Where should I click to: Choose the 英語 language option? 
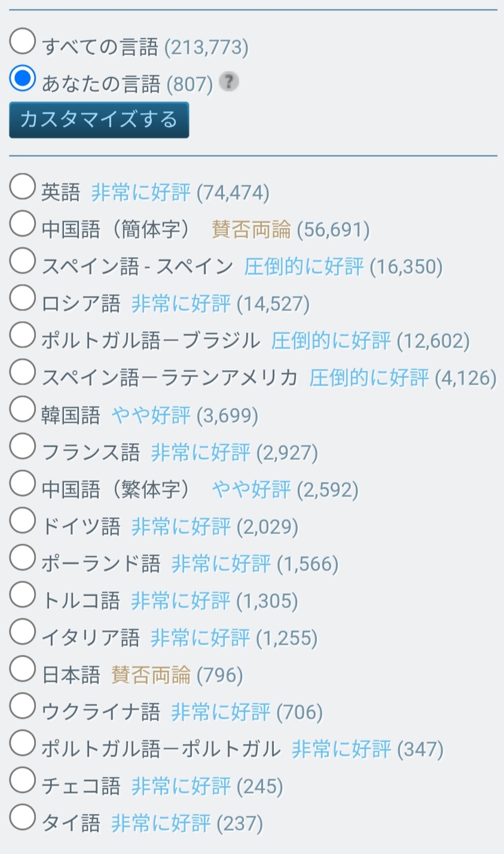(x=23, y=187)
